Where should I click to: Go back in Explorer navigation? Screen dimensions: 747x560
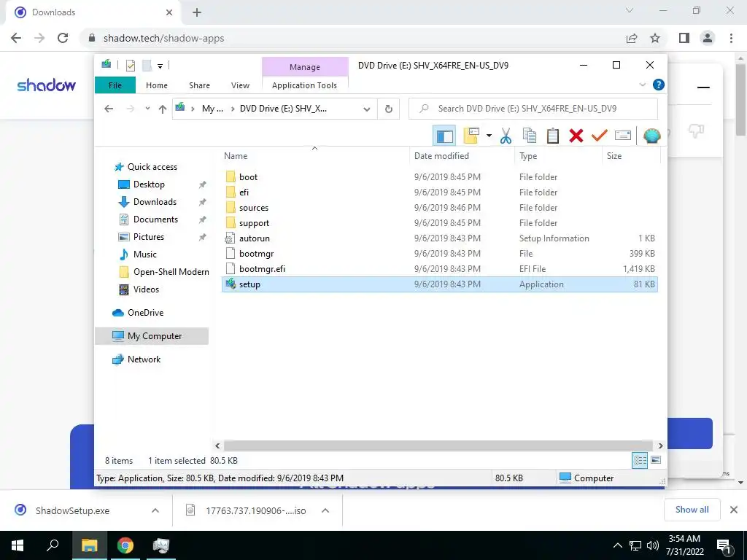pos(109,109)
